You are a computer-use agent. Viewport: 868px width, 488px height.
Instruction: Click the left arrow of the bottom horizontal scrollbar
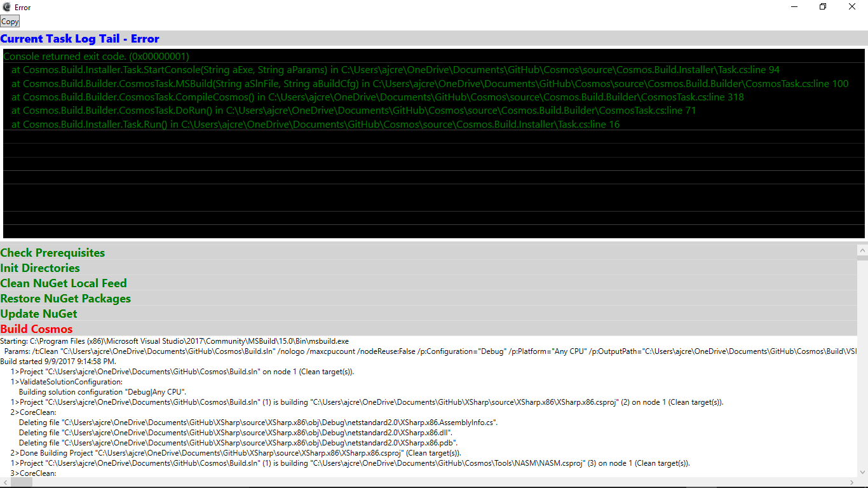[x=4, y=483]
